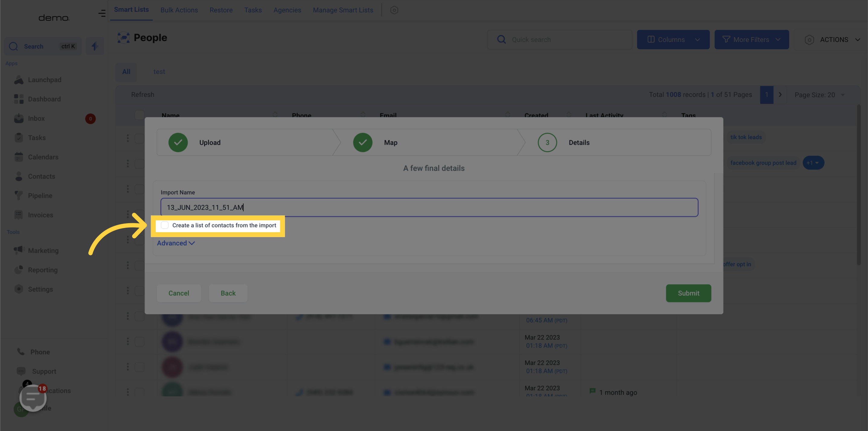Open Dashboard from the sidebar

(x=37, y=99)
